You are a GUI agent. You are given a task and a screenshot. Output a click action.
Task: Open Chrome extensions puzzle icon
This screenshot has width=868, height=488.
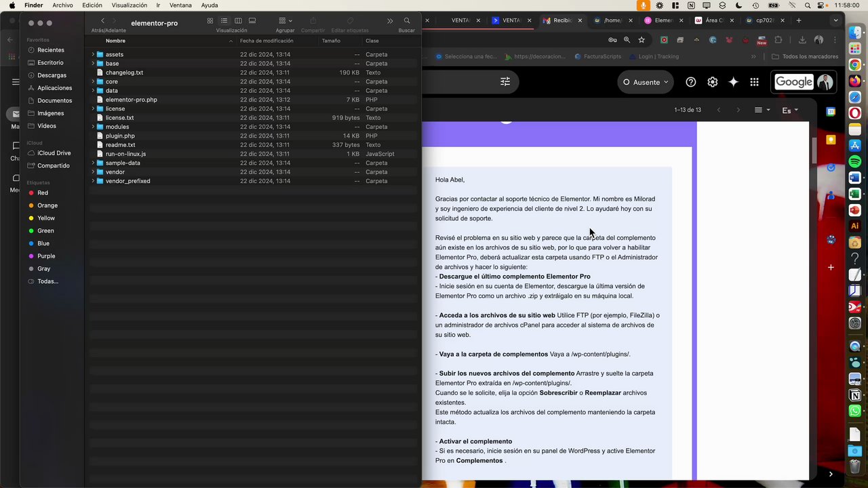coord(778,40)
